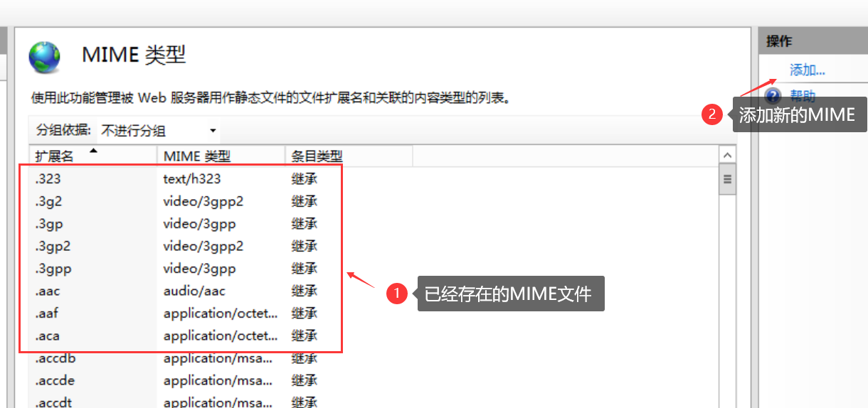This screenshot has height=408, width=868.
Task: Open the 帮助 link in actions pane
Action: 803,96
